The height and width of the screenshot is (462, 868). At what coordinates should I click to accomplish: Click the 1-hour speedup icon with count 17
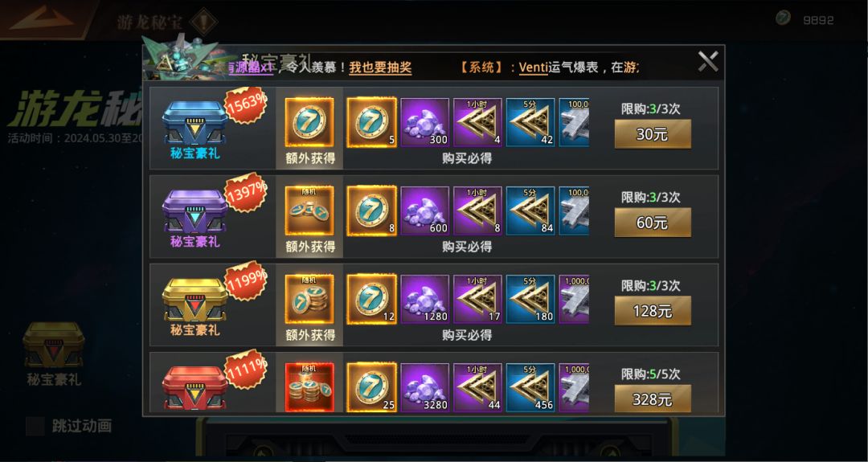pos(477,300)
